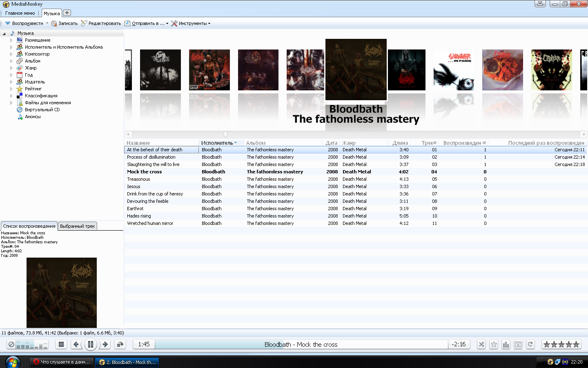
Task: Click the MediaMonkey taskbar button
Action: (x=127, y=362)
